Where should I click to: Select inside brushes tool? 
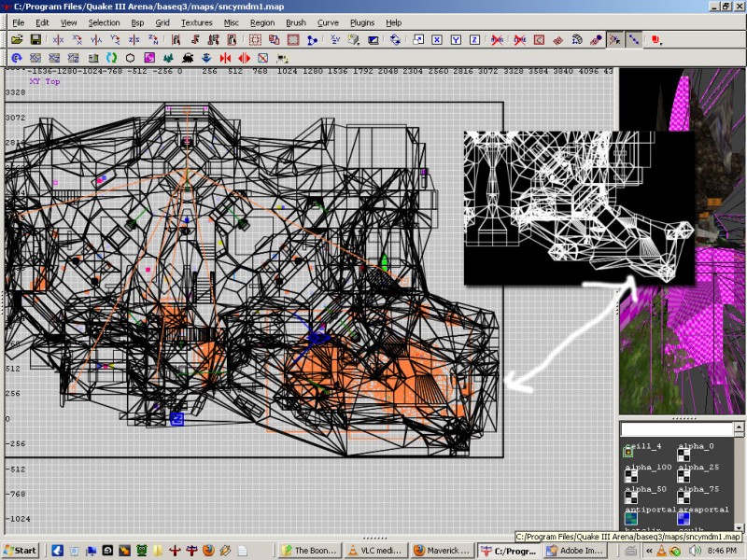(232, 40)
